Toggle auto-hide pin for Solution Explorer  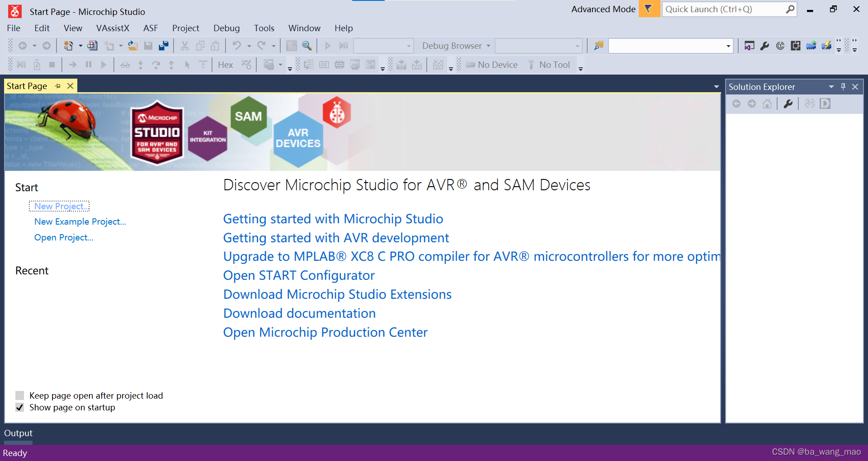[x=843, y=86]
